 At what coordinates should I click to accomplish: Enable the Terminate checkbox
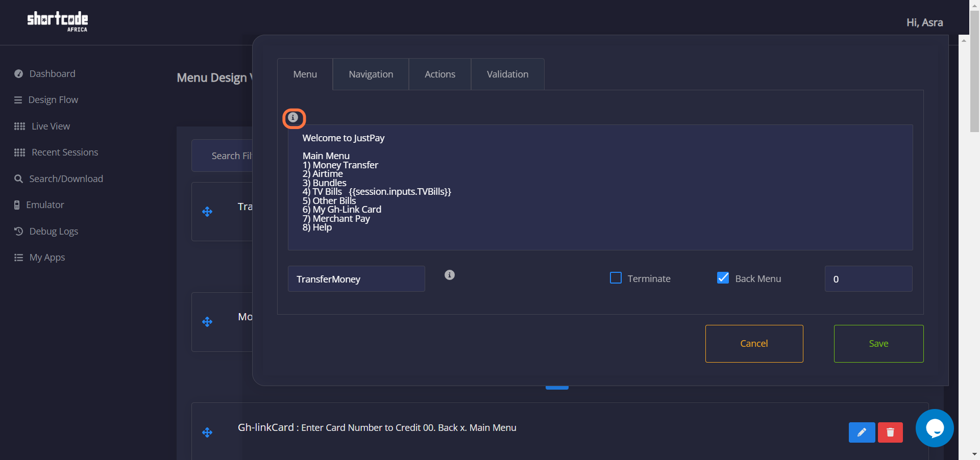coord(616,278)
